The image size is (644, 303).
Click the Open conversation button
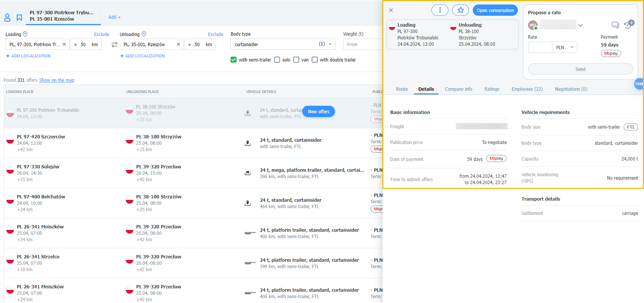495,10
